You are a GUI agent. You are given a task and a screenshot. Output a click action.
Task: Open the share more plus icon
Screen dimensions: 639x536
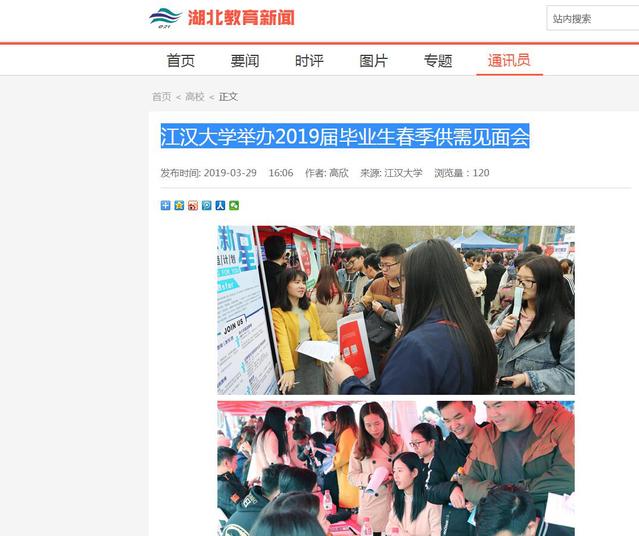point(165,205)
